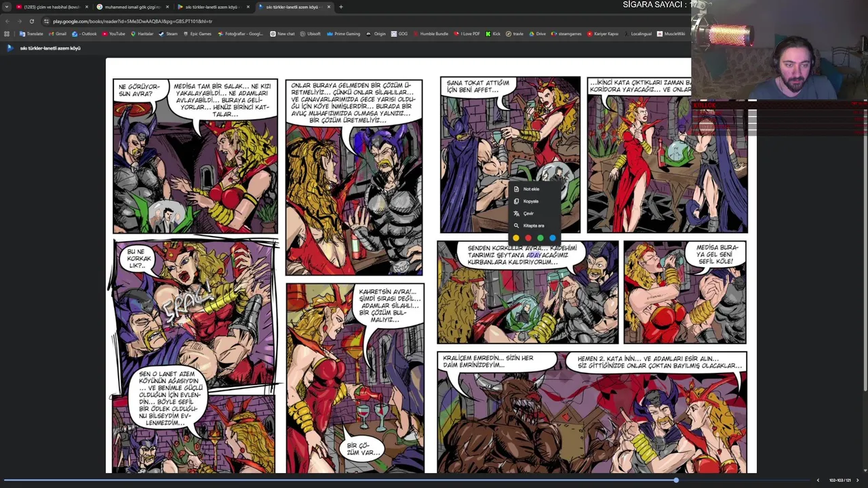Click the book reading progress slider handle
Image resolution: width=868 pixels, height=488 pixels.
coord(676,480)
